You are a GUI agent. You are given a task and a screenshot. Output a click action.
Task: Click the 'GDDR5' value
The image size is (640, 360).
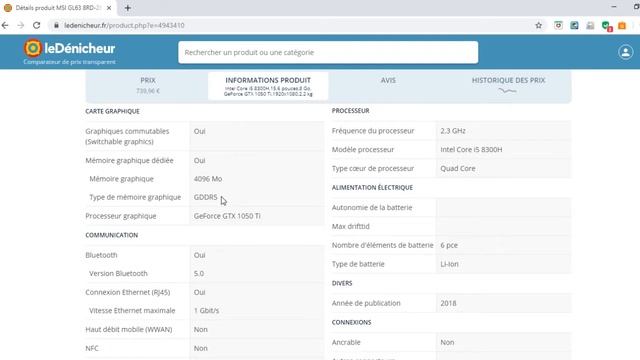tap(205, 197)
